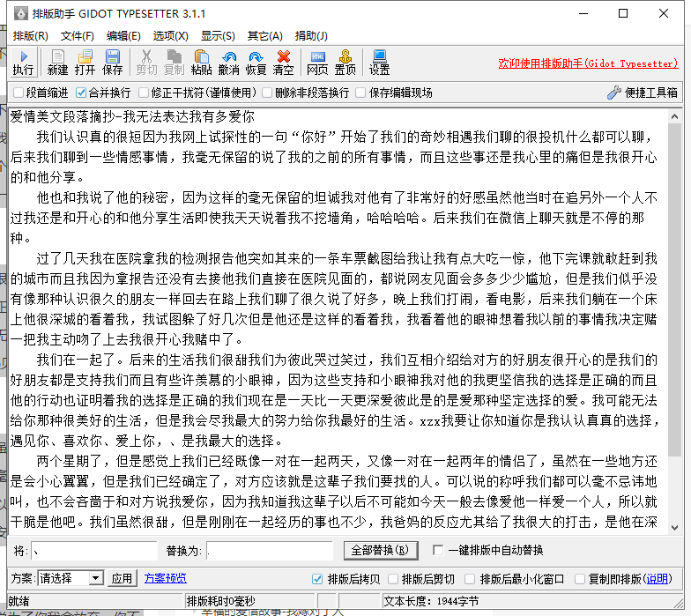
Task: Create a new document with 新建
Action: tap(57, 63)
